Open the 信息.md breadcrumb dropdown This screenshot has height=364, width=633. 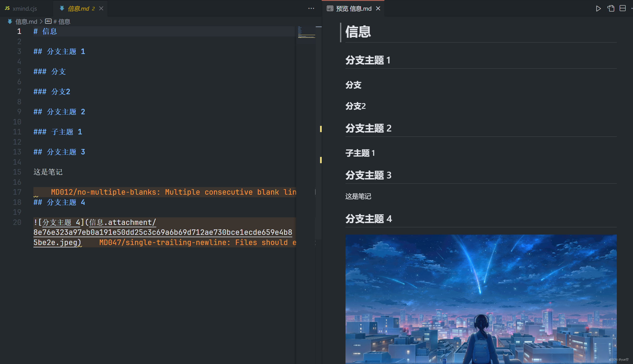point(26,21)
